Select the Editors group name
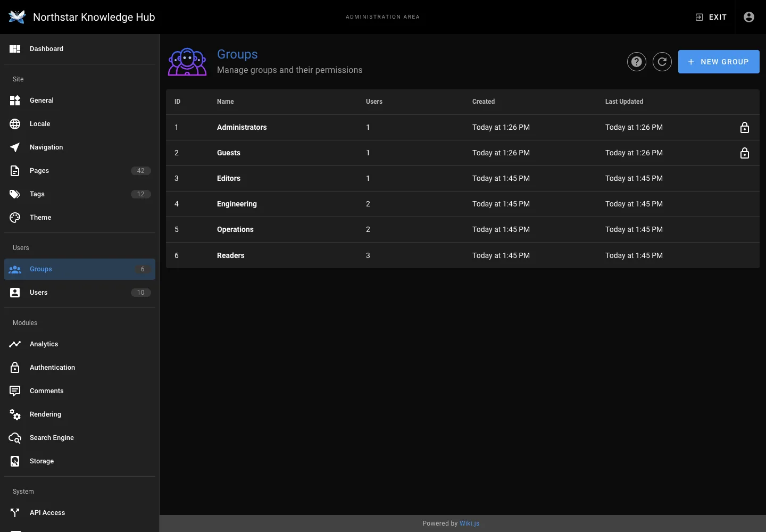Viewport: 766px width, 532px height. [229, 178]
